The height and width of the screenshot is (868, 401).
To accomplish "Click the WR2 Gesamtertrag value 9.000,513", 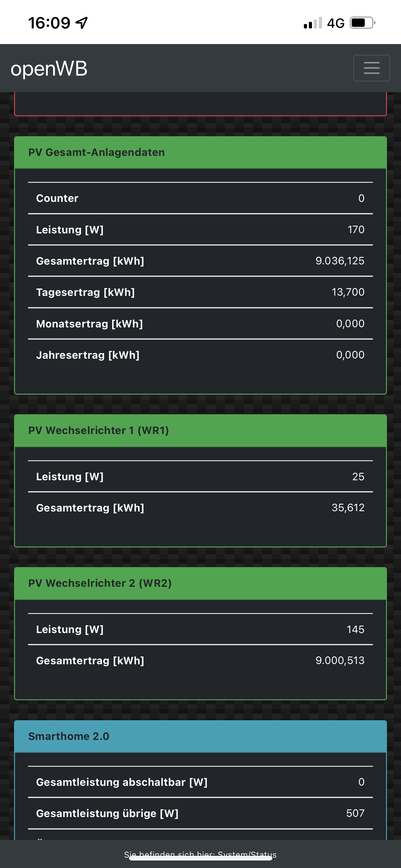I will tap(340, 661).
